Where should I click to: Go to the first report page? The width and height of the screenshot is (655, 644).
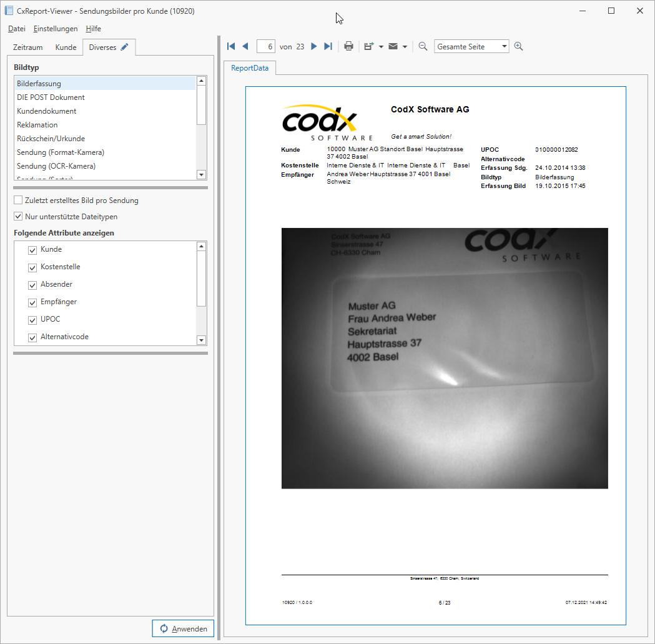pos(231,46)
